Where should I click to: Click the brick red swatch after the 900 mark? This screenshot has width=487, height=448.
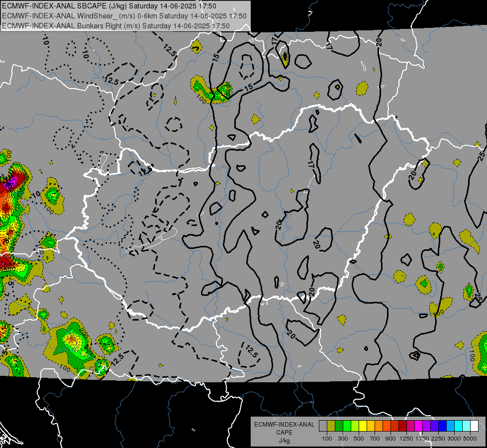tap(395, 426)
